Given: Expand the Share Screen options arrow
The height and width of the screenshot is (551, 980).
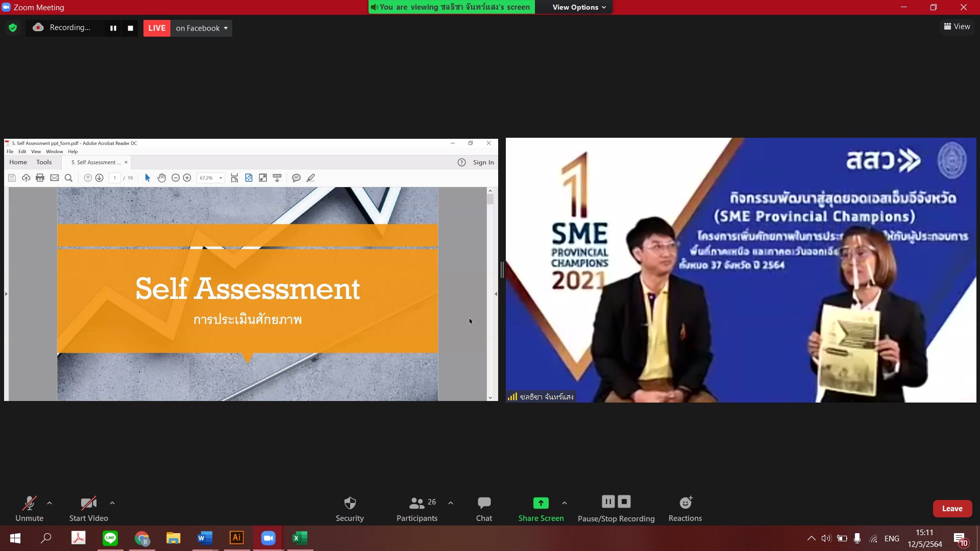Looking at the screenshot, I should coord(564,503).
